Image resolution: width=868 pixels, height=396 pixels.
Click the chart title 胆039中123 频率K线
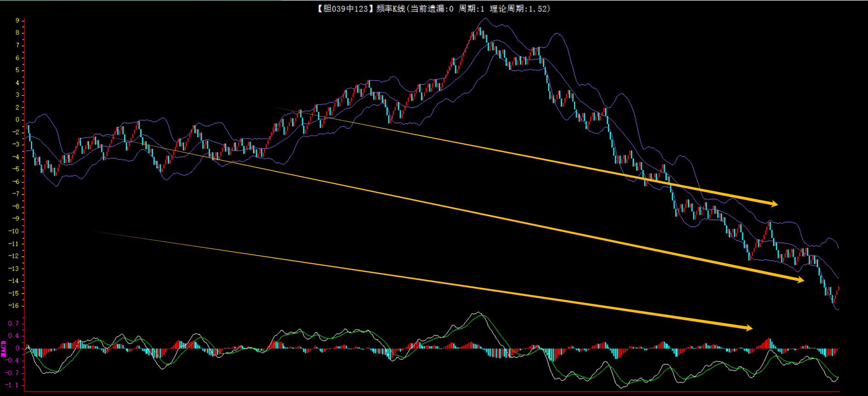[x=360, y=9]
